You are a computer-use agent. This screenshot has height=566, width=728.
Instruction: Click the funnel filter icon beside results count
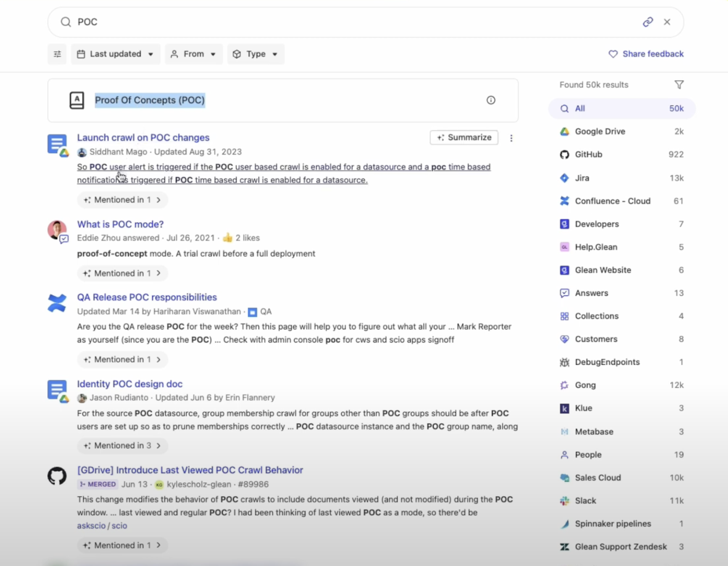(679, 85)
